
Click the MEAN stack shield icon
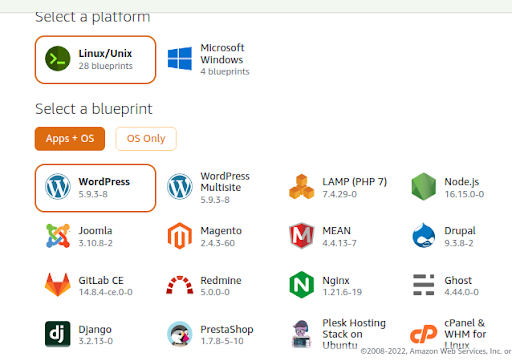(302, 236)
